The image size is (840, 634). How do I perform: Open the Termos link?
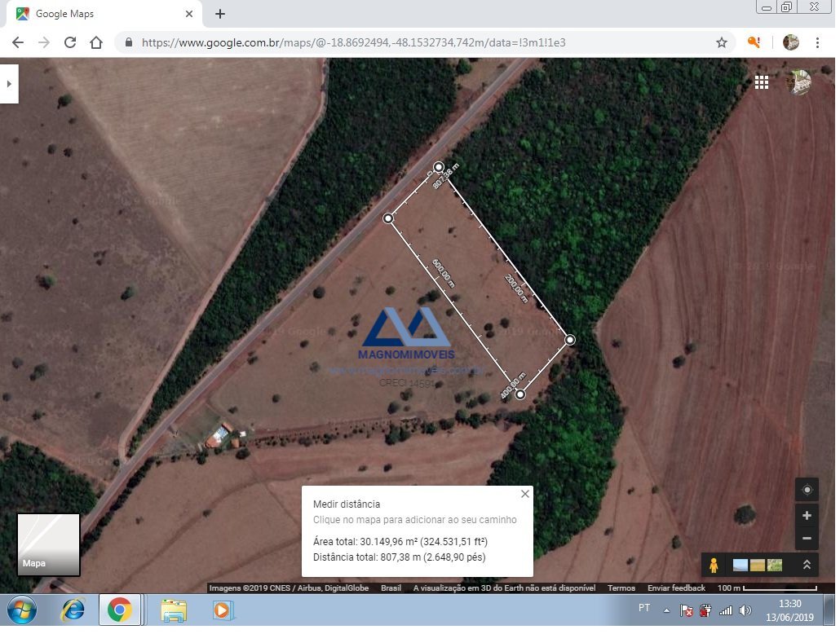click(x=621, y=588)
